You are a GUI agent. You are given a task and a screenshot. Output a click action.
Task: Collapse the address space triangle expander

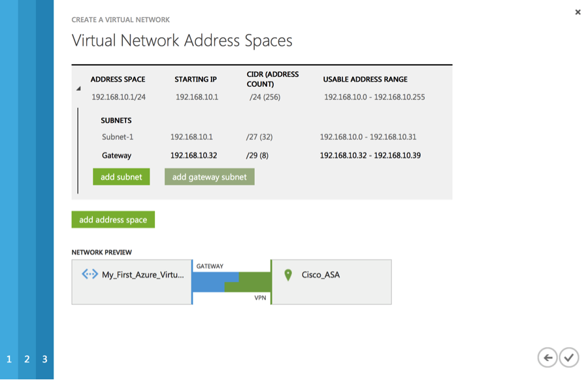tap(78, 88)
